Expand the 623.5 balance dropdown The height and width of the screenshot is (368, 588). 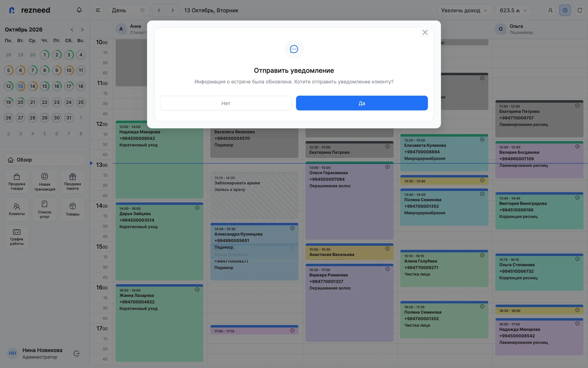[x=513, y=10]
